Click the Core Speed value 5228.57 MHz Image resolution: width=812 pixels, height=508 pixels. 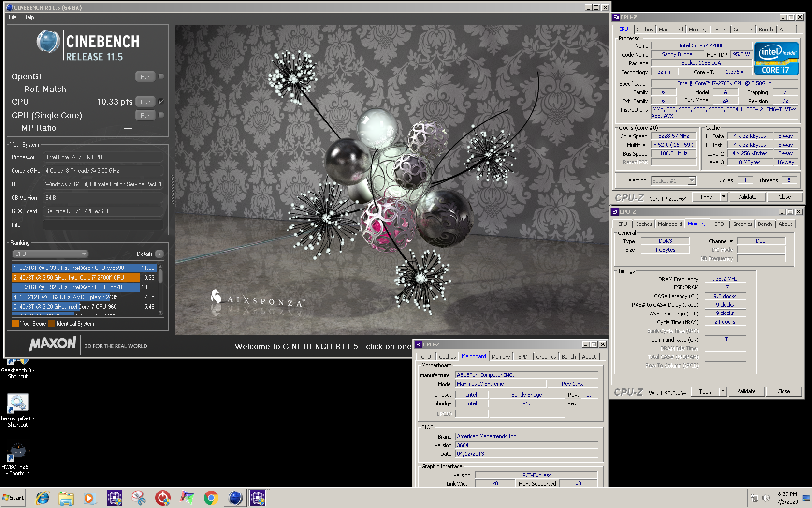click(674, 136)
